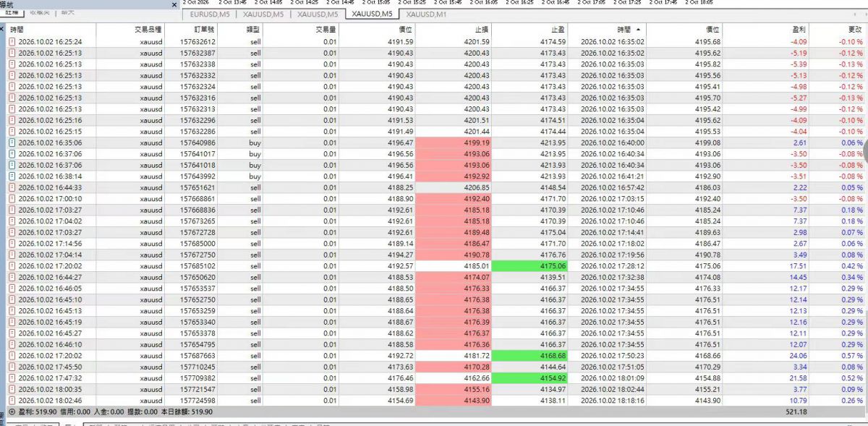This screenshot has height=426, width=868.
Task: Click the row icon of order 157632387
Action: 12,53
